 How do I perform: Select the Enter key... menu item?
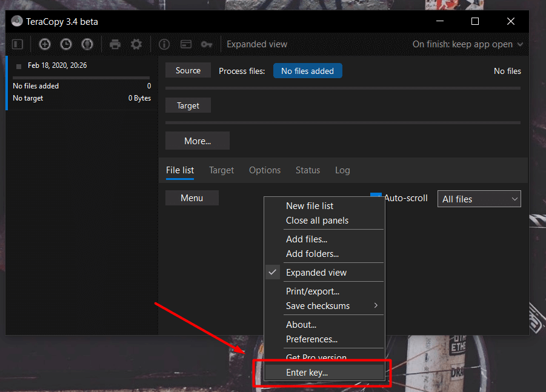click(x=324, y=372)
